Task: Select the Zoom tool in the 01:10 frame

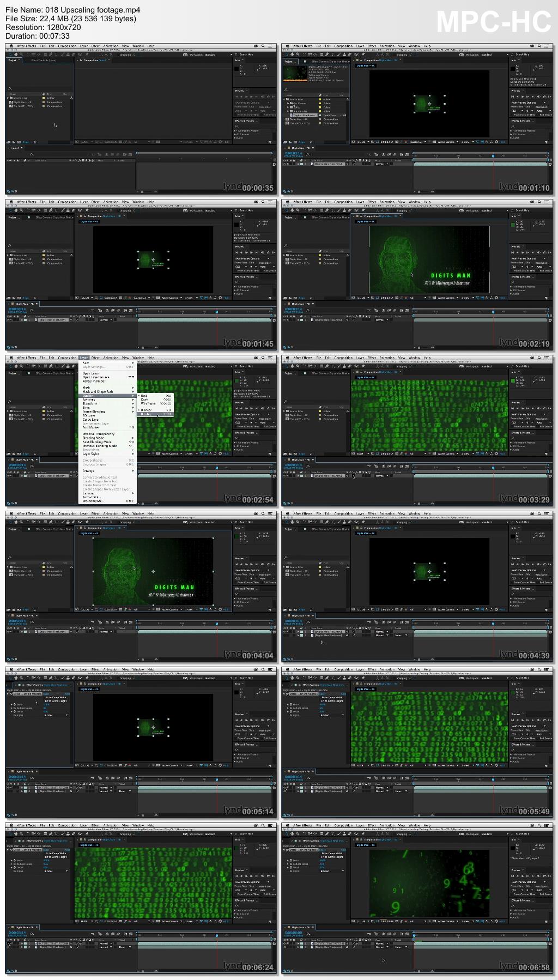Action: tap(298, 55)
